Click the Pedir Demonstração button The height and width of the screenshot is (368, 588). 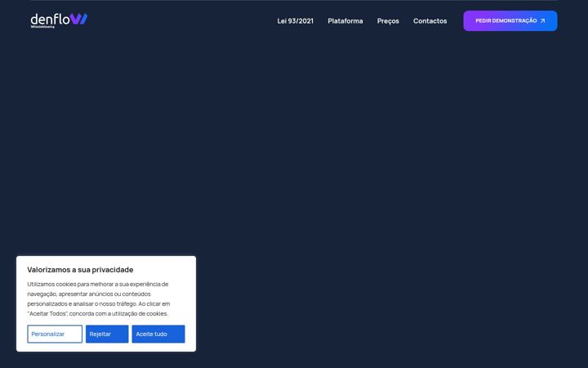(x=510, y=20)
